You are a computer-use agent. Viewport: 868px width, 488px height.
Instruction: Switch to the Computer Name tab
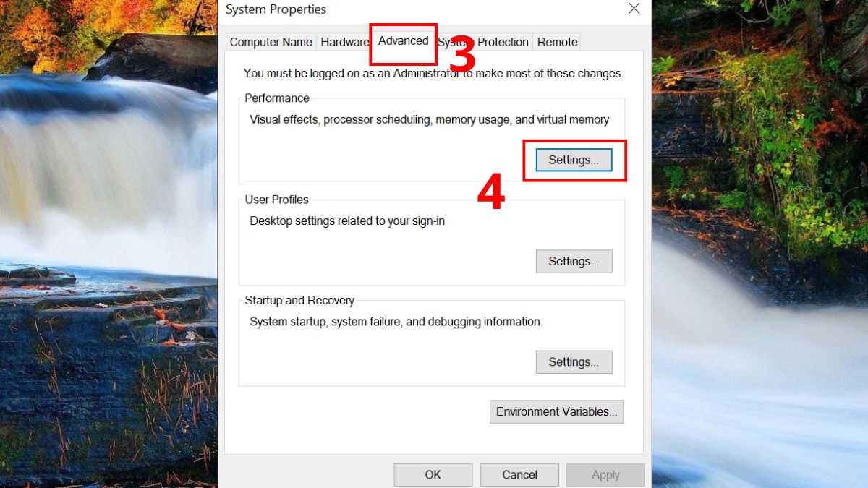(x=271, y=42)
